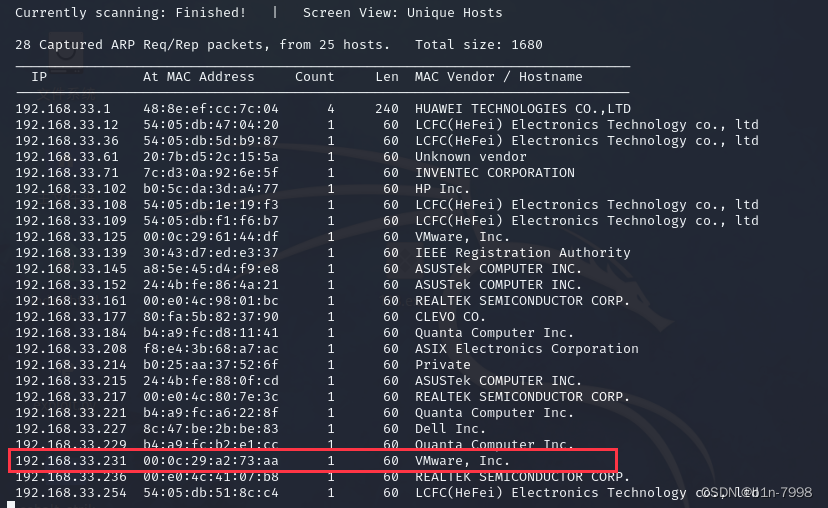828x508 pixels.
Task: Select MAC address b0:25:aa:37:52:6f
Action: (x=211, y=364)
